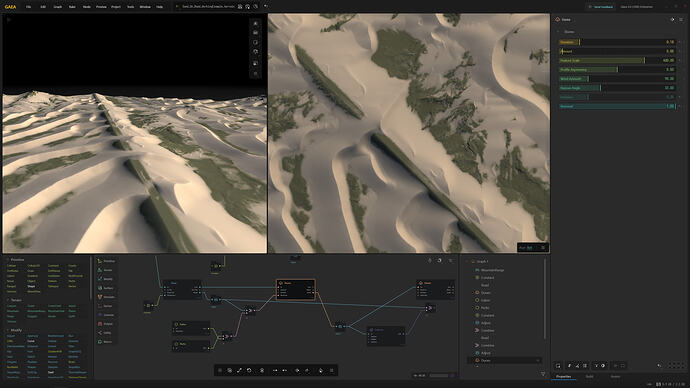Click Send feedback at the top right
Image resolution: width=690 pixels, height=388 pixels.
pyautogui.click(x=601, y=7)
